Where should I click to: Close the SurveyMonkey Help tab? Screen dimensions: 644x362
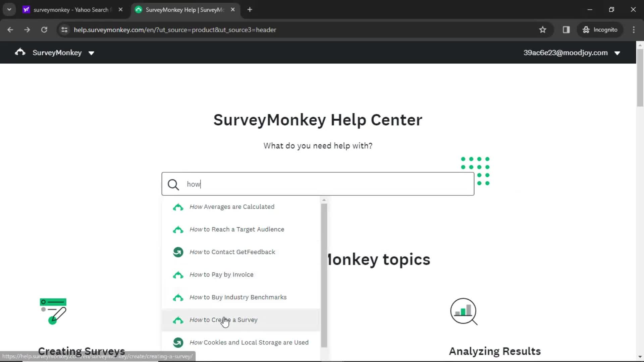click(x=233, y=10)
